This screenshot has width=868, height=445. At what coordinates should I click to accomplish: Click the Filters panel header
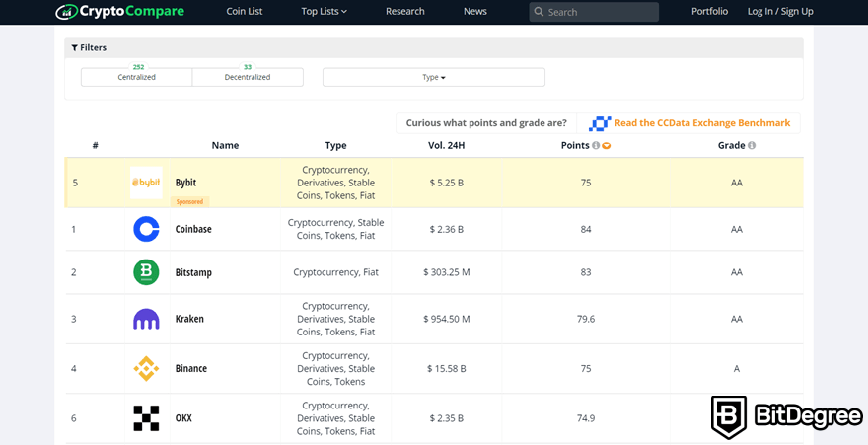434,48
